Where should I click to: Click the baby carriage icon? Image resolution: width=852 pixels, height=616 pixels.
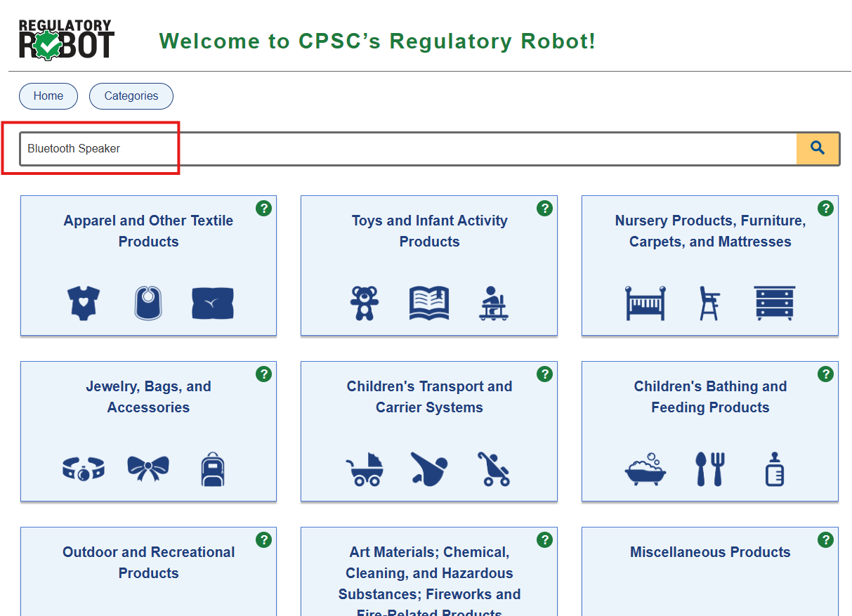pos(365,469)
